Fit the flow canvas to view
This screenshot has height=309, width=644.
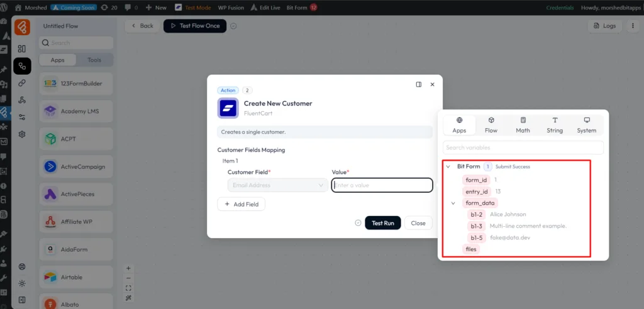[x=128, y=288]
